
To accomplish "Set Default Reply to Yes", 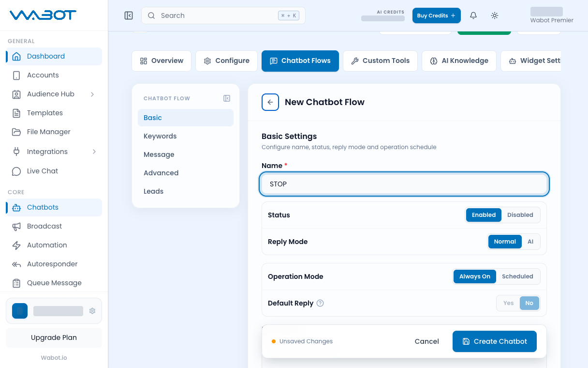I will (509, 303).
